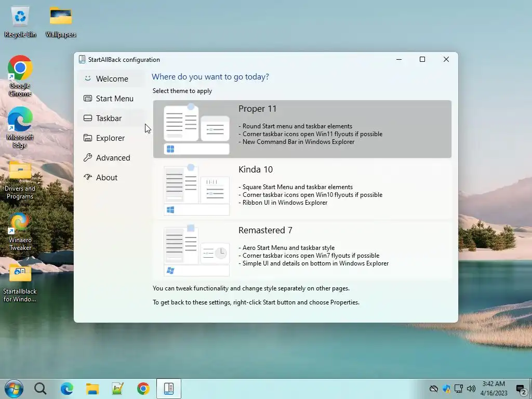Select Startallblack for Windows folder
The height and width of the screenshot is (399, 532).
click(20, 284)
